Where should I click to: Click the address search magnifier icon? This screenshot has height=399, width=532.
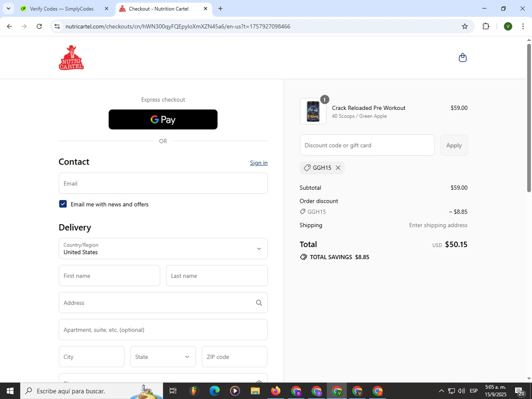259,303
